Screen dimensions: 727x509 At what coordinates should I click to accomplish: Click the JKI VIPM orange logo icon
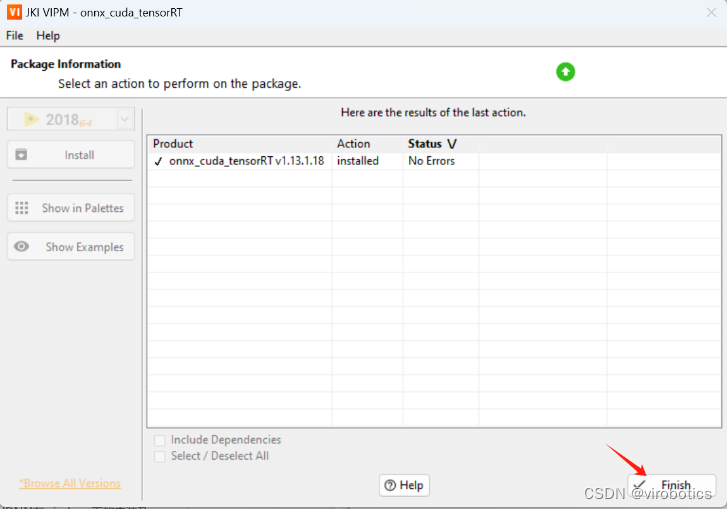(x=14, y=12)
